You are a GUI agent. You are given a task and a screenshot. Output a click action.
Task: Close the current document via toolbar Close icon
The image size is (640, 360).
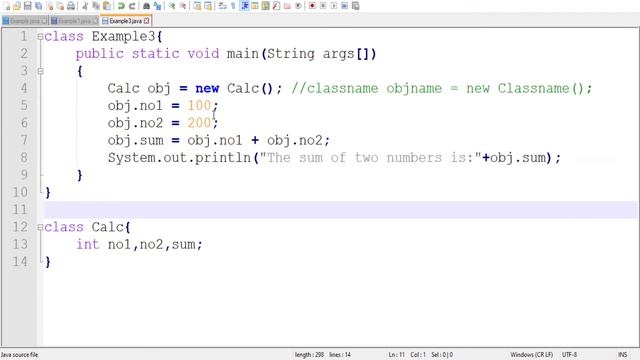click(x=49, y=6)
